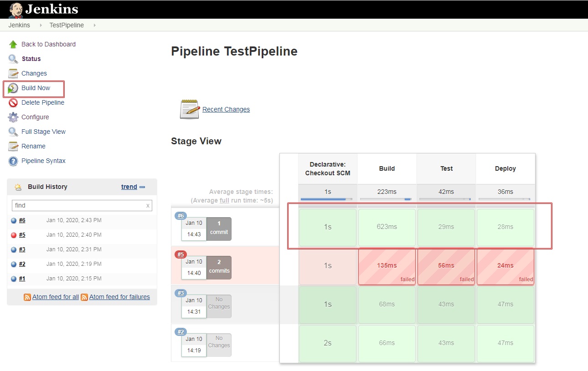Viewport: 588px width, 371px height.
Task: Open the Atom feed for all link
Action: tap(56, 297)
